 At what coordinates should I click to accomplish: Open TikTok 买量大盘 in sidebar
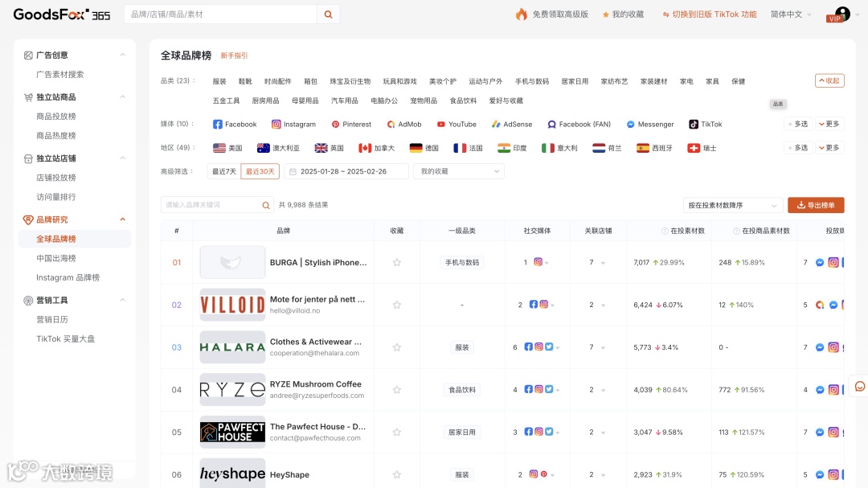[x=65, y=339]
